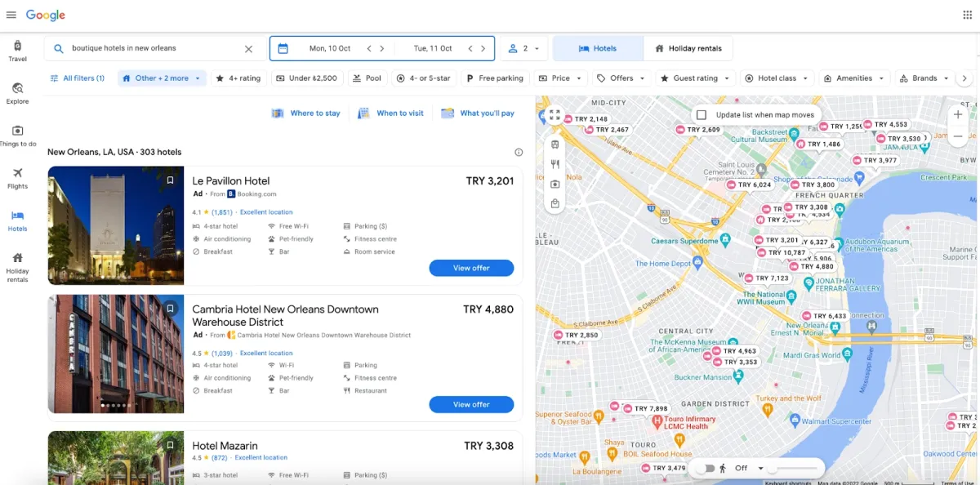Click the boutique hotels search field
Image resolution: width=980 pixels, height=485 pixels.
(155, 49)
